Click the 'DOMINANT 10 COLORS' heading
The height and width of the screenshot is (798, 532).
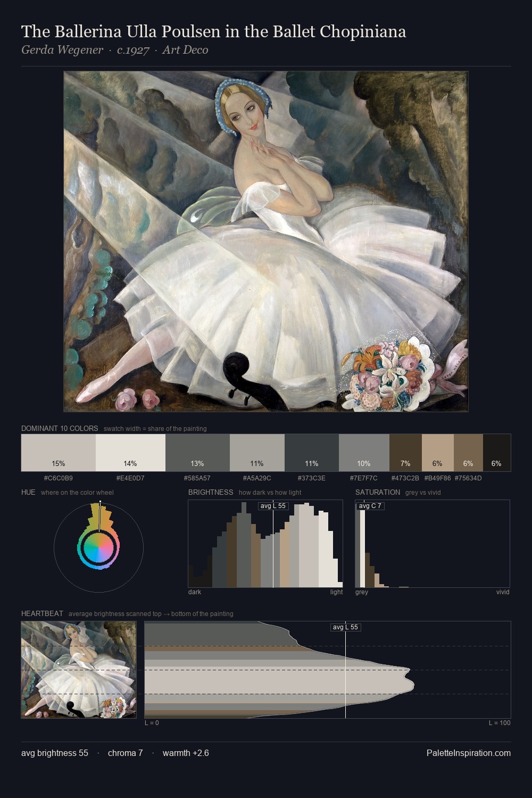60,428
